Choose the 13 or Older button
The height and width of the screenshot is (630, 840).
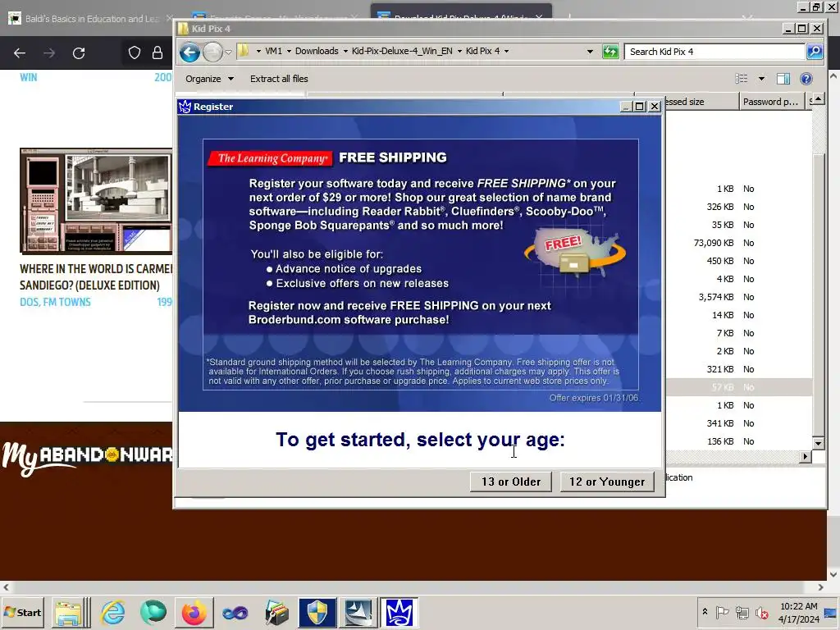click(510, 481)
